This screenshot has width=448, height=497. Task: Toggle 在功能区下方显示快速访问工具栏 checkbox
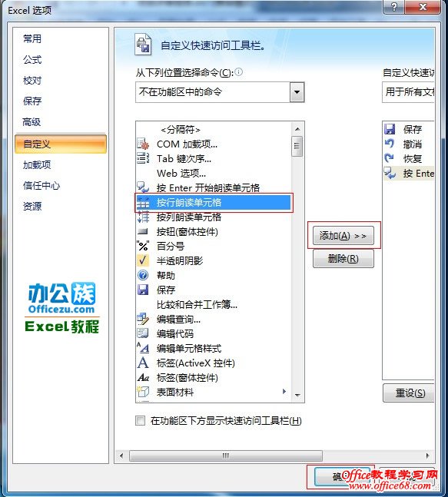(x=140, y=421)
